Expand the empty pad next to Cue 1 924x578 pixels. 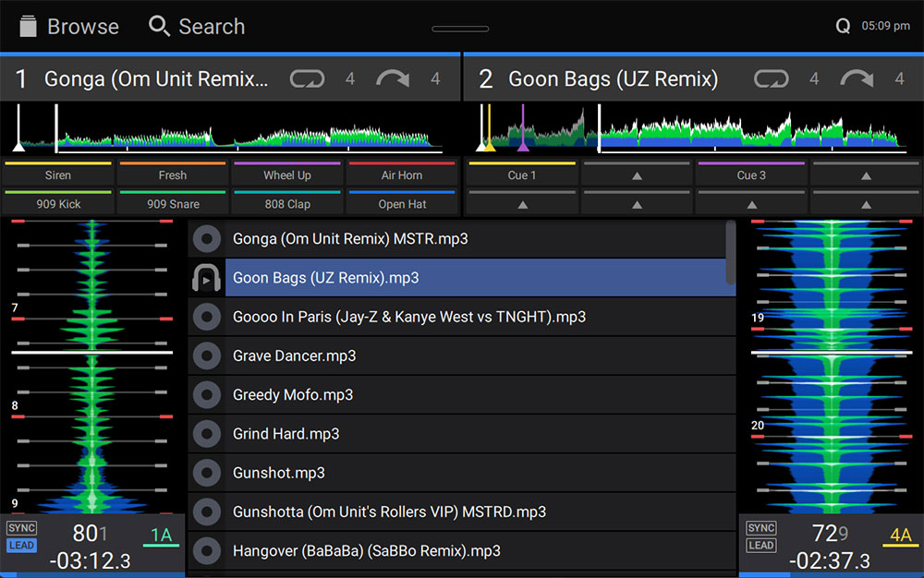[x=637, y=175]
